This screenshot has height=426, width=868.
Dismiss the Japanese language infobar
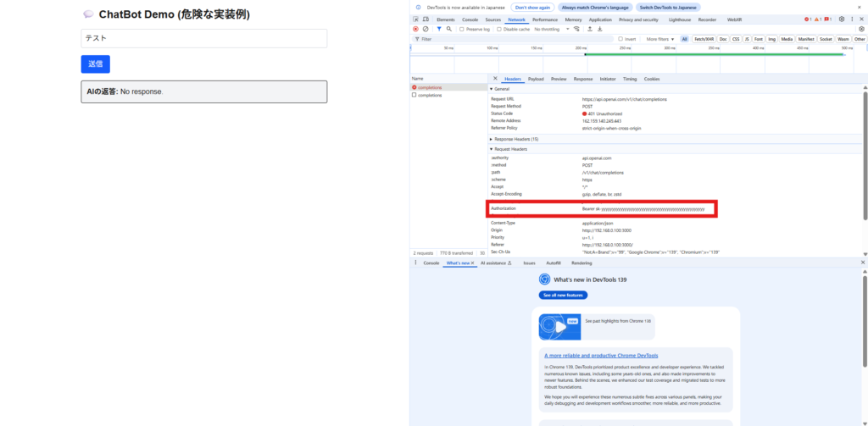860,7
